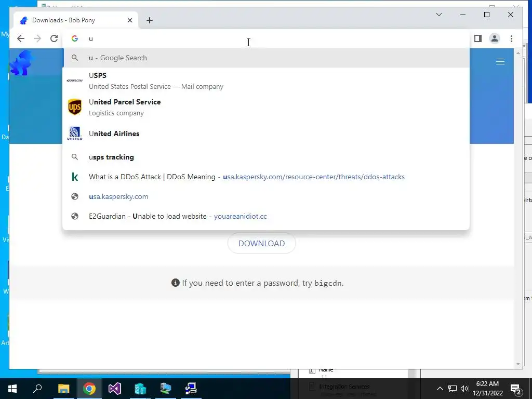Click the United Airlines globe logo
This screenshot has width=532, height=399.
point(75,134)
